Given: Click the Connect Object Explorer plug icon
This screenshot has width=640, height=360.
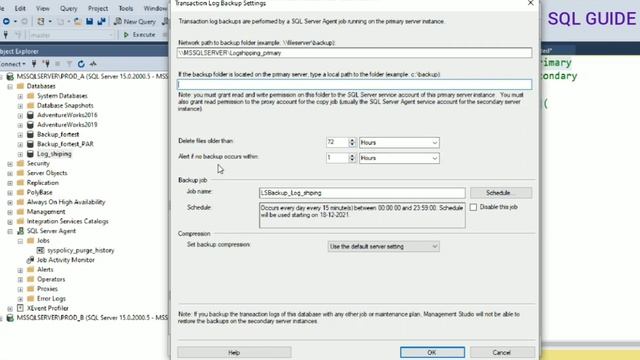Looking at the screenshot, I should click(x=34, y=64).
